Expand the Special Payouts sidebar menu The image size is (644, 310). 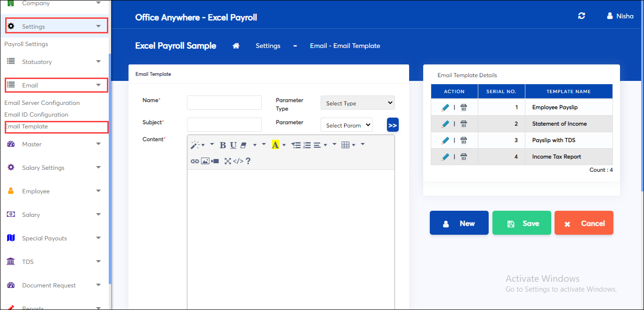(54, 238)
